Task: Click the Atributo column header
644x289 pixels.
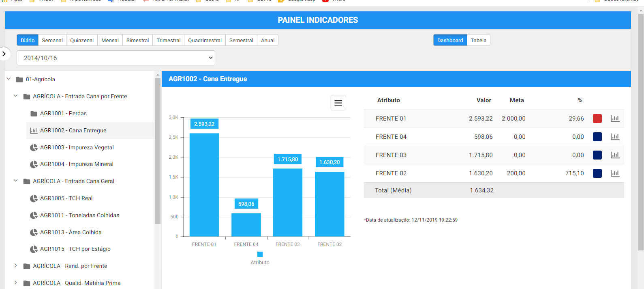Action: coord(389,100)
